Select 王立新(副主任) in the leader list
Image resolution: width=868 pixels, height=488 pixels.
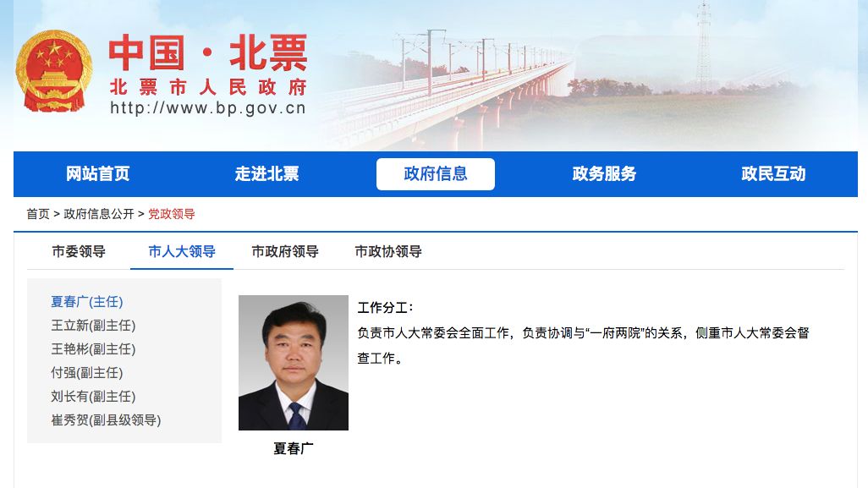click(x=93, y=326)
